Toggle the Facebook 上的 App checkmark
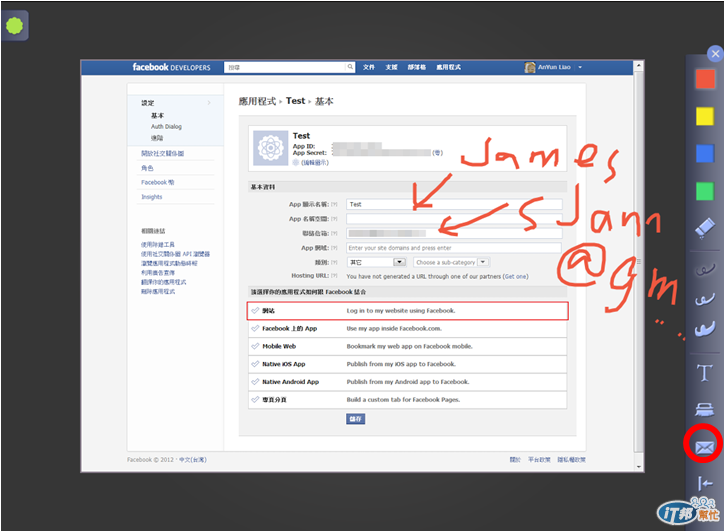This screenshot has width=725, height=532. pos(255,328)
